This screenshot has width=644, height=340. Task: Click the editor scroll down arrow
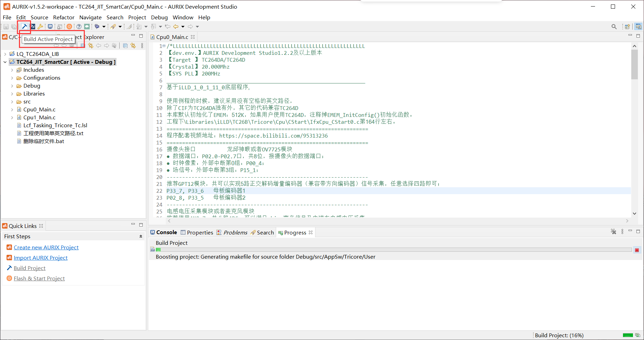(x=634, y=213)
